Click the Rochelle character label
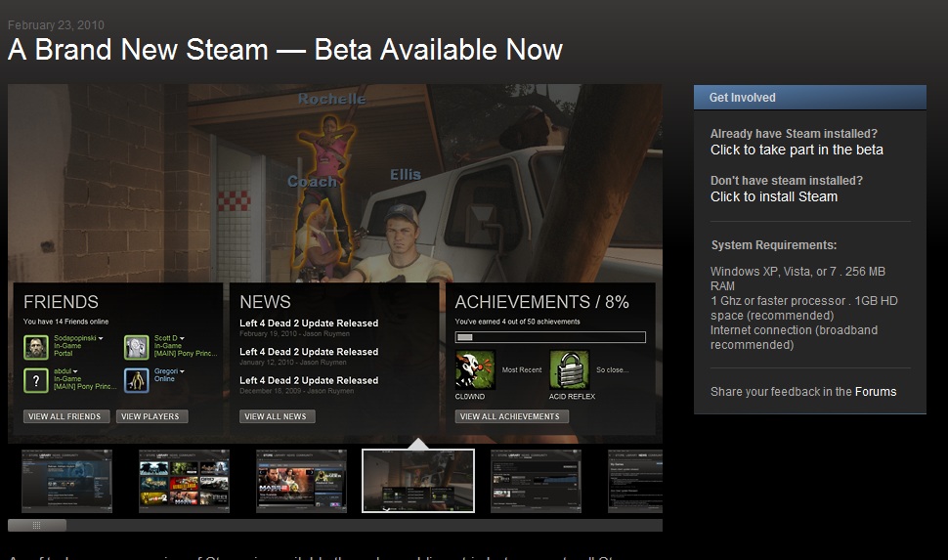The image size is (948, 560). point(332,99)
